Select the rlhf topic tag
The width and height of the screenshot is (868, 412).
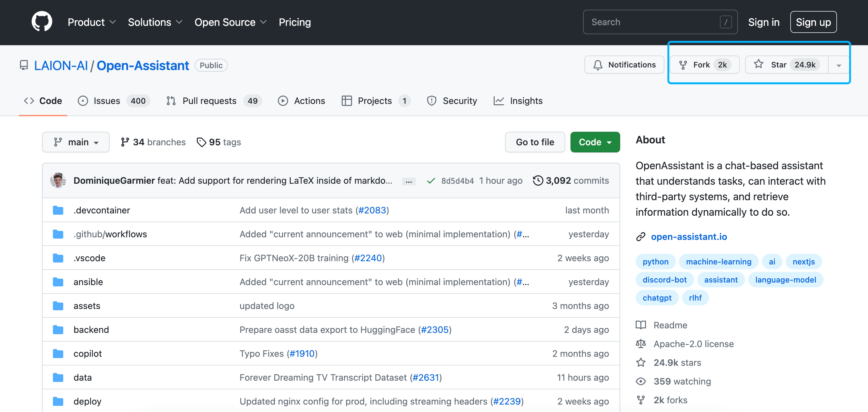695,298
